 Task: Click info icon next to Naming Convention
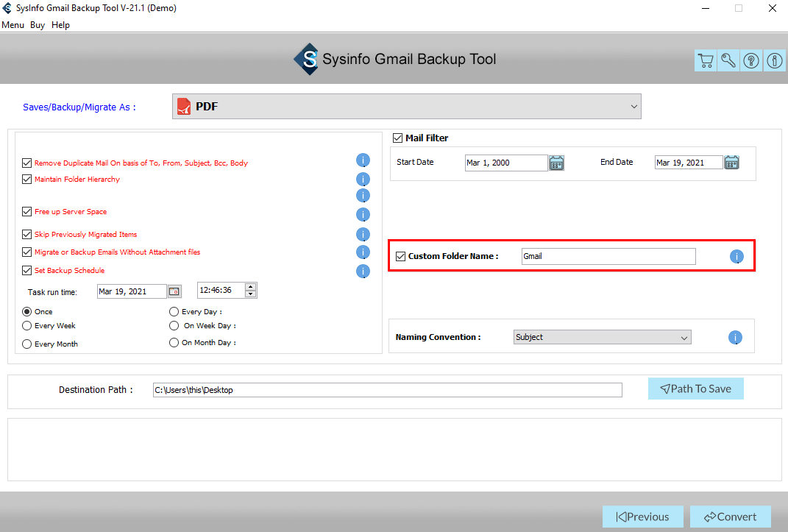(735, 338)
